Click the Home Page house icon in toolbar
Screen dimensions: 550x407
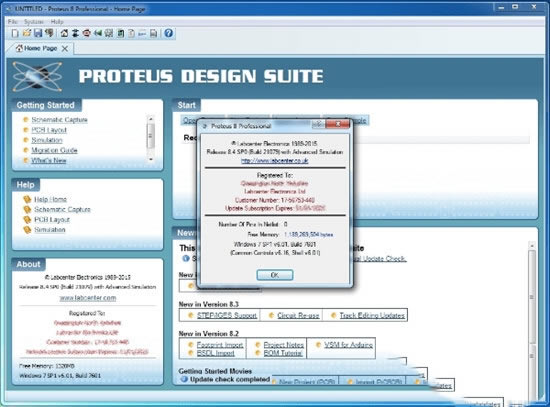pyautogui.click(x=64, y=33)
